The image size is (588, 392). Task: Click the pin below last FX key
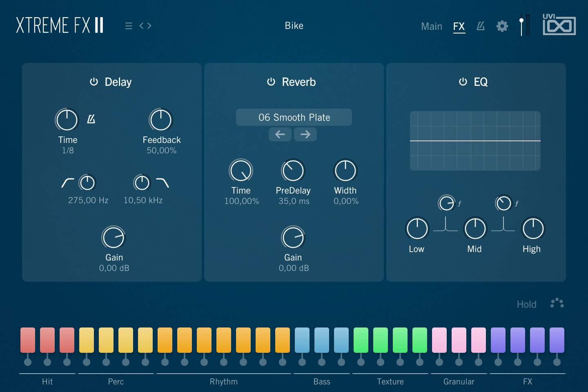coord(557,362)
